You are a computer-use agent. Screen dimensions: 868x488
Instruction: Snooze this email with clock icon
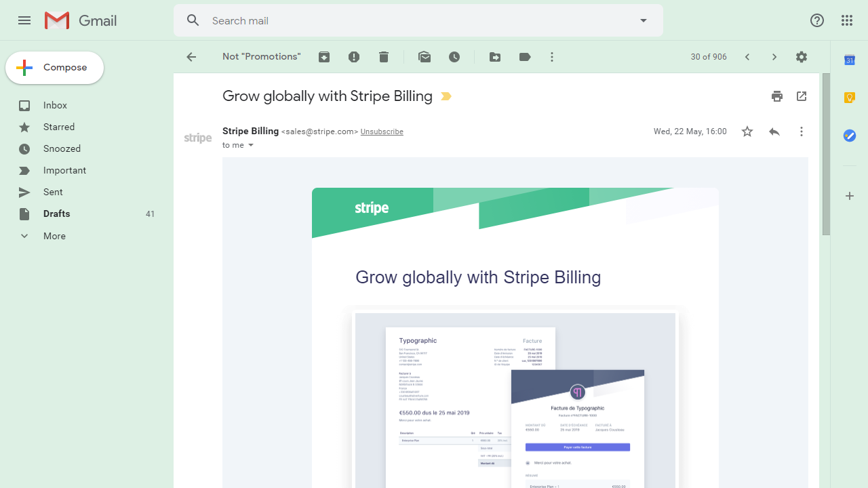[x=454, y=57]
